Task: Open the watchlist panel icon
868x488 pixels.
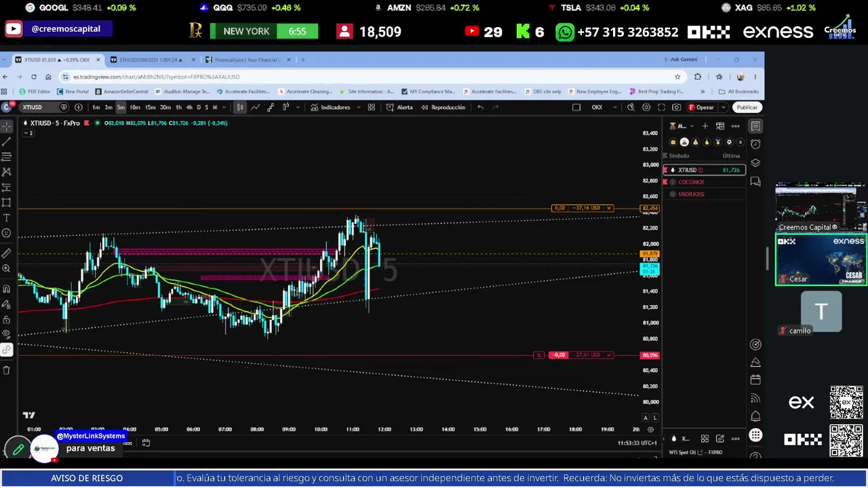Action: click(755, 126)
